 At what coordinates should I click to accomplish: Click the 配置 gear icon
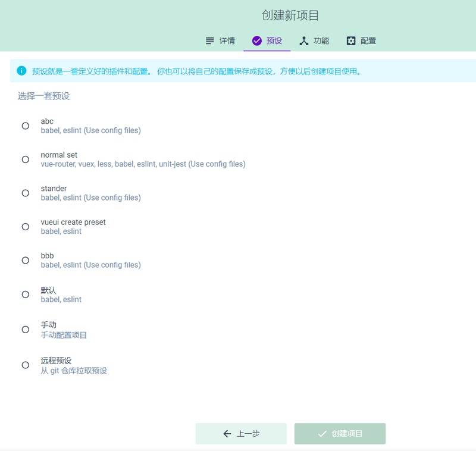point(351,40)
